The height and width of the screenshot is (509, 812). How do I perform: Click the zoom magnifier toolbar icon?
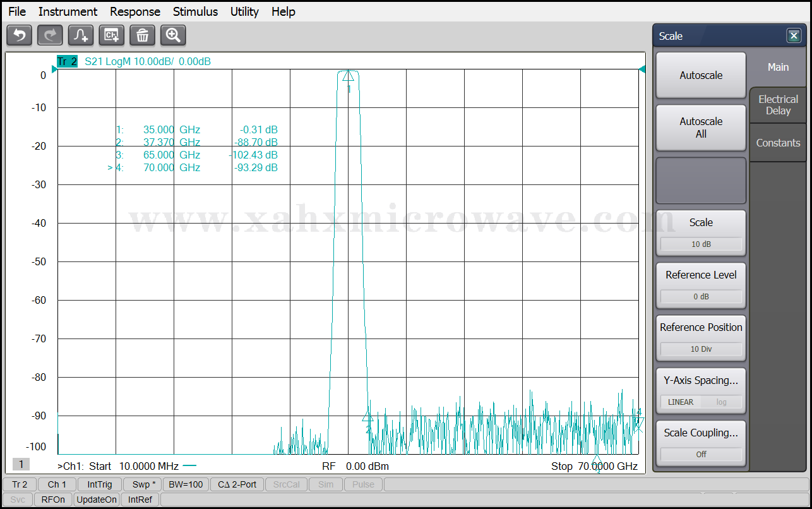pyautogui.click(x=173, y=35)
